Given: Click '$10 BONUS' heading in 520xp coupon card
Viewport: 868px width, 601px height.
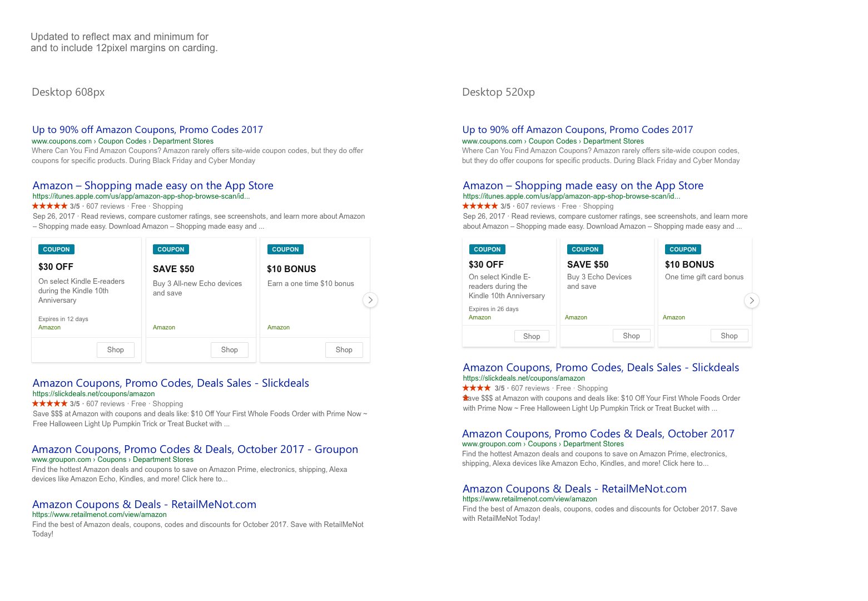Looking at the screenshot, I should point(690,265).
